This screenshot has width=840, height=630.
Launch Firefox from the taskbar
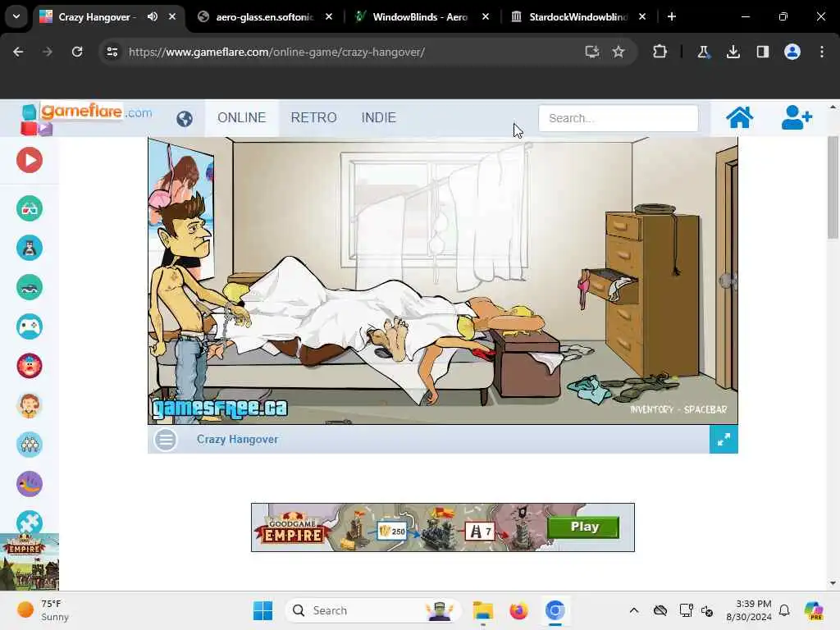518,610
